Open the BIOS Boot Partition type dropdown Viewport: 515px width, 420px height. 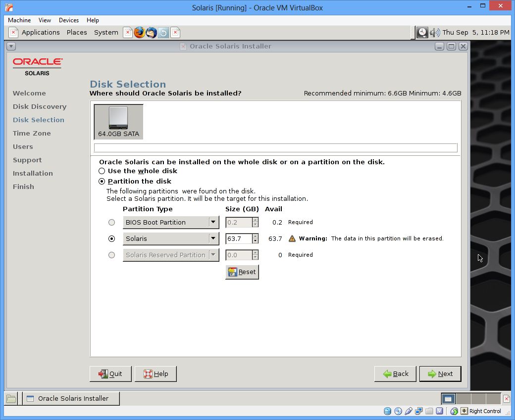tap(171, 223)
